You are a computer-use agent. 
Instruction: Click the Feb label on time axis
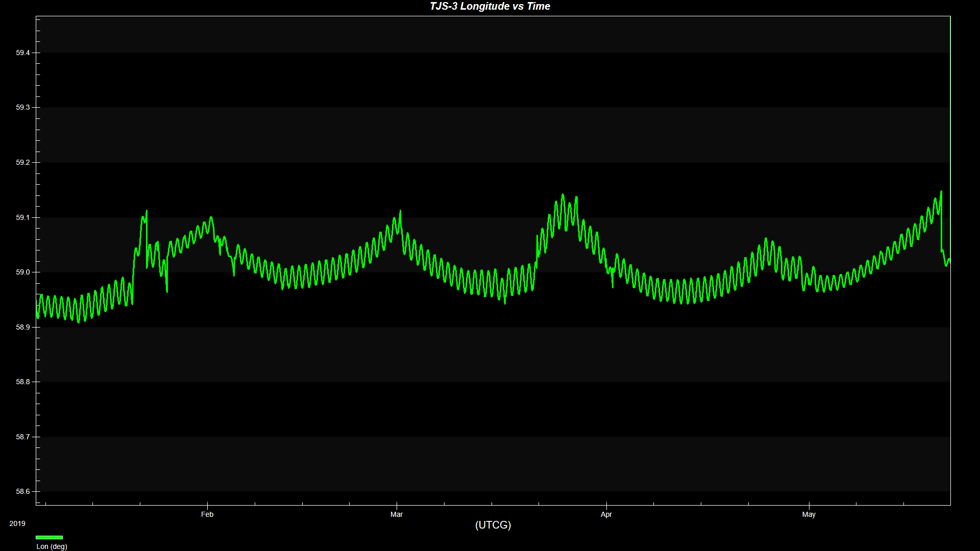click(x=207, y=514)
